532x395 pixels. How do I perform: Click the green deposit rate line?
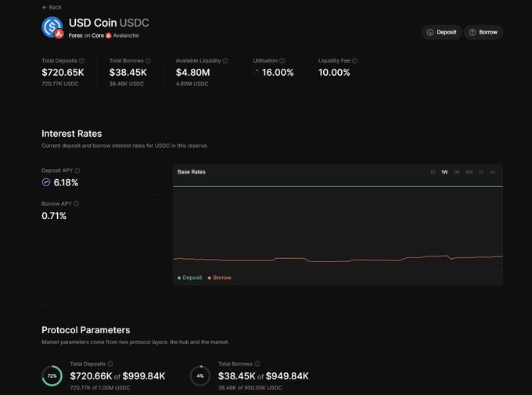tap(338, 186)
